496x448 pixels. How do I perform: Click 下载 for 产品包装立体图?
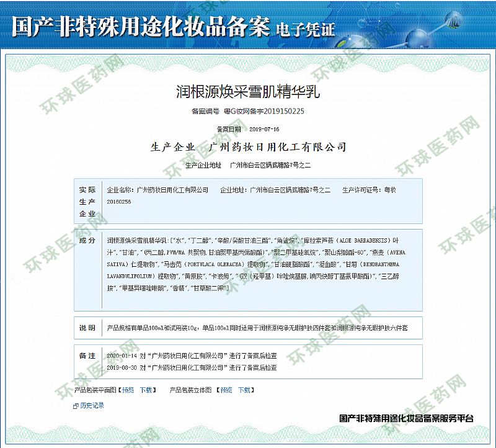(245, 390)
